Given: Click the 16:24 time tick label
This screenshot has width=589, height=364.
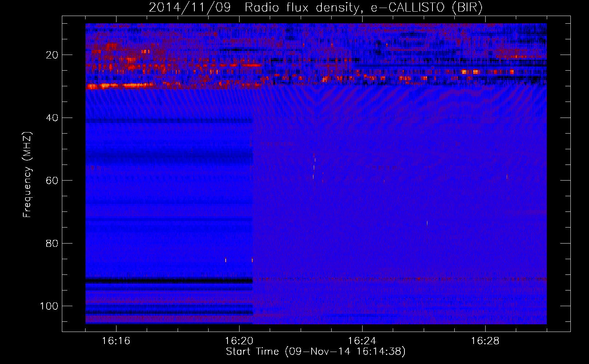Looking at the screenshot, I should 362,341.
